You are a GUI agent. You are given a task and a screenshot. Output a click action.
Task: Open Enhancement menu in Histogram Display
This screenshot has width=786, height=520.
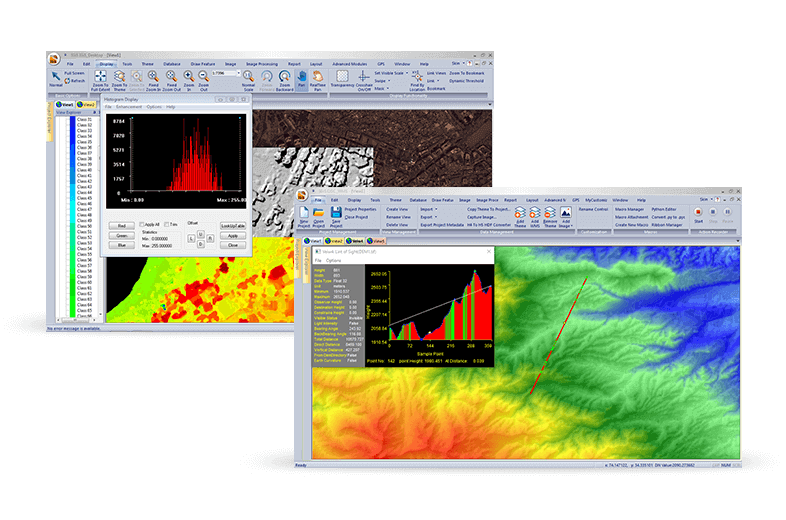[x=127, y=106]
